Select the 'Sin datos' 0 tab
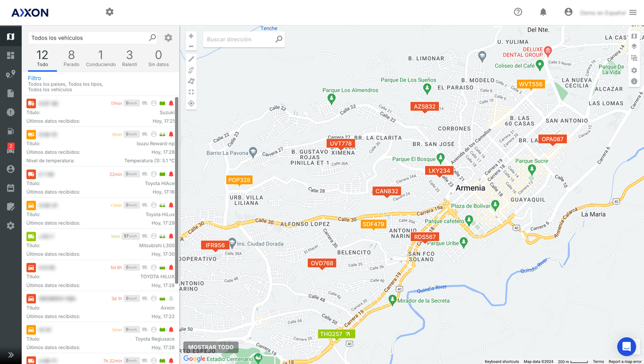The width and height of the screenshot is (644, 364). point(158,58)
